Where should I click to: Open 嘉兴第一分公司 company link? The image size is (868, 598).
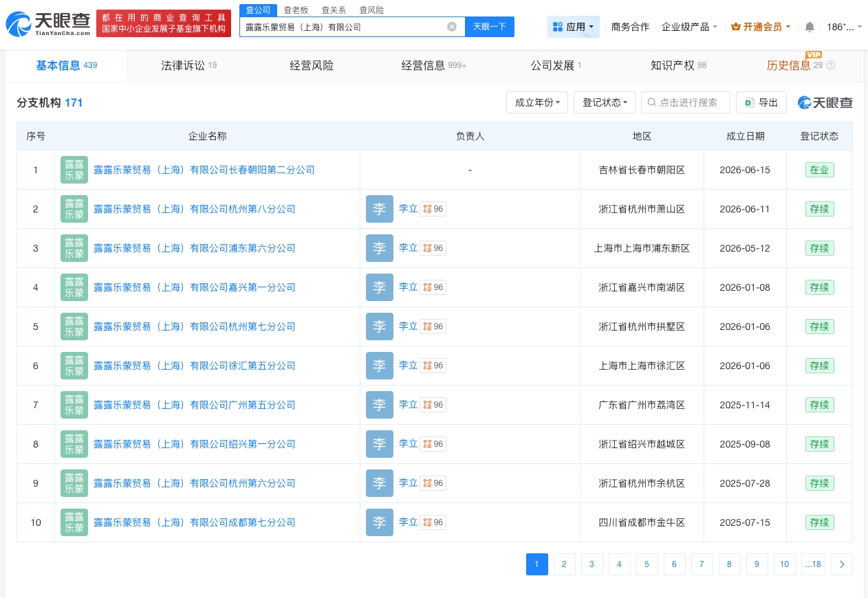point(195,287)
